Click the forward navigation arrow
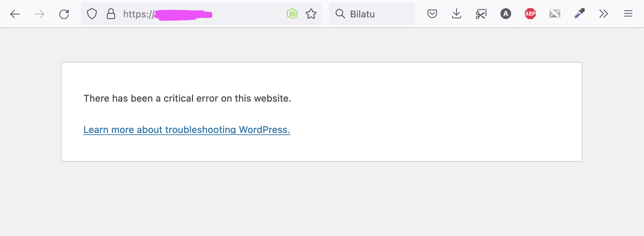 coord(39,14)
